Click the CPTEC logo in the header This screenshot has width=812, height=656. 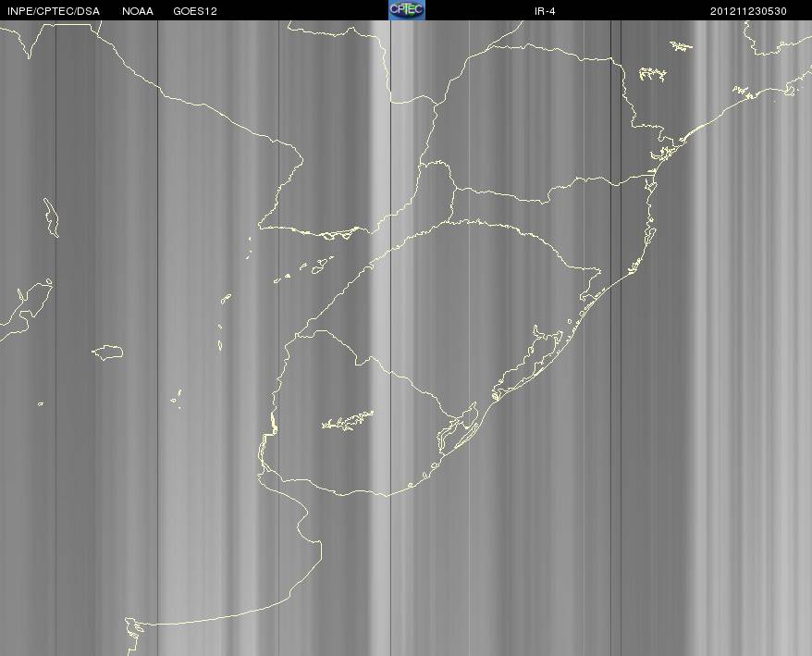407,10
